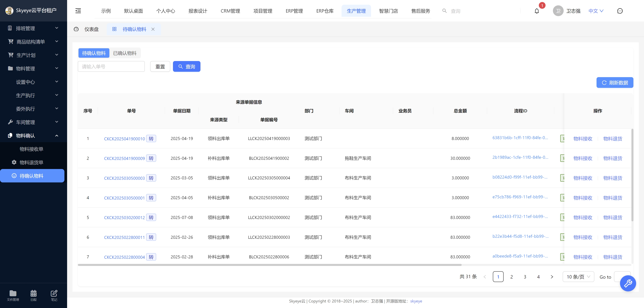Click the 仪表盘 dashboard icon

(76, 29)
